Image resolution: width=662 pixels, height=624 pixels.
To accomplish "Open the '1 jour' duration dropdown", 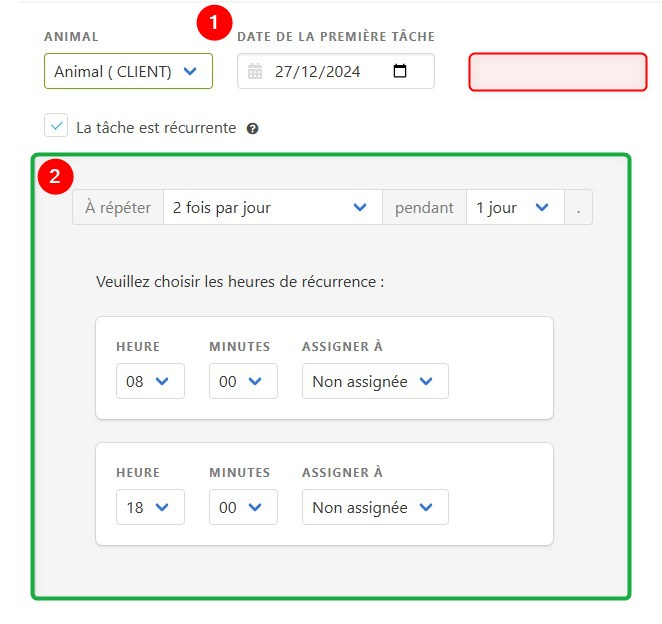I will pos(515,207).
